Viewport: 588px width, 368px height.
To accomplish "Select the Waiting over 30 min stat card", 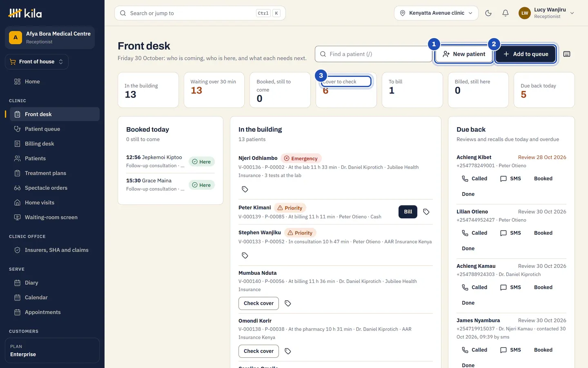I will coord(214,90).
